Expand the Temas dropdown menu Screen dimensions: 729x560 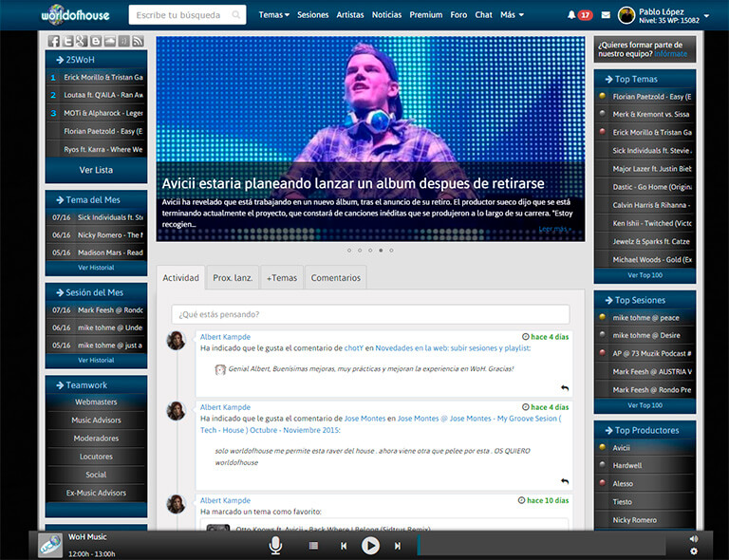point(273,15)
